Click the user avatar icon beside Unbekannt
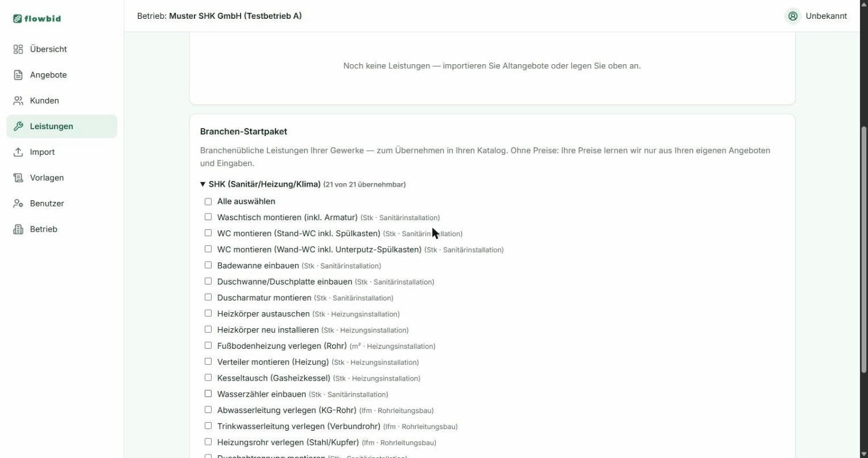This screenshot has height=458, width=868. tap(792, 16)
